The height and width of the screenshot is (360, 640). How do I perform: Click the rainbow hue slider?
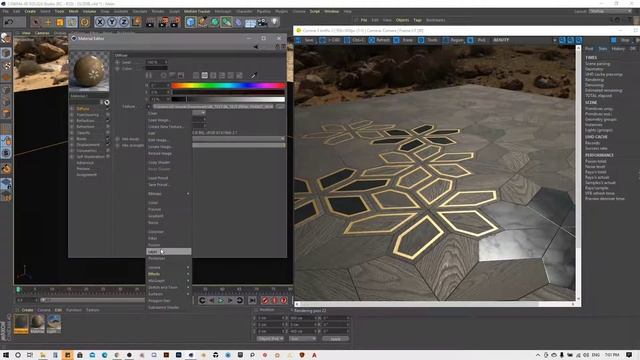tap(228, 85)
